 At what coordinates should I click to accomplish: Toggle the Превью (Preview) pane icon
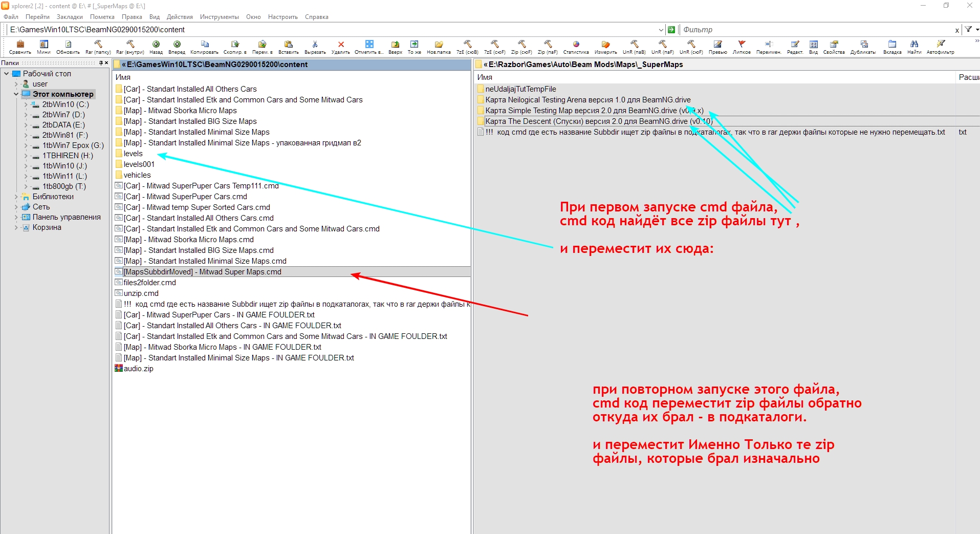click(x=717, y=44)
